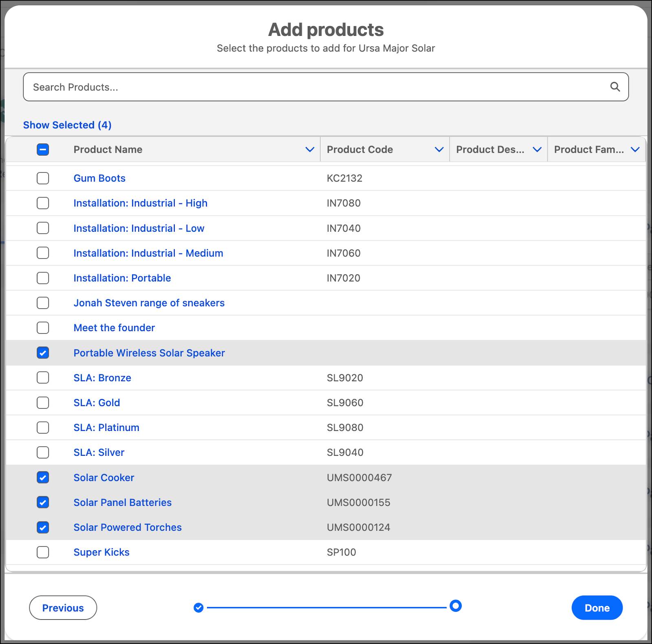
Task: Click product code IN7040
Action: (344, 228)
